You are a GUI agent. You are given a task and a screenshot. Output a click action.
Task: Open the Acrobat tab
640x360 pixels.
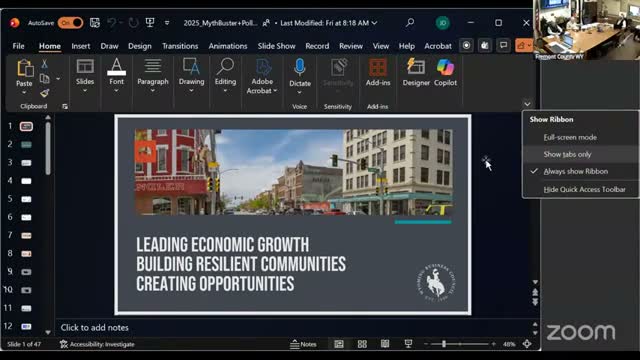tap(438, 46)
